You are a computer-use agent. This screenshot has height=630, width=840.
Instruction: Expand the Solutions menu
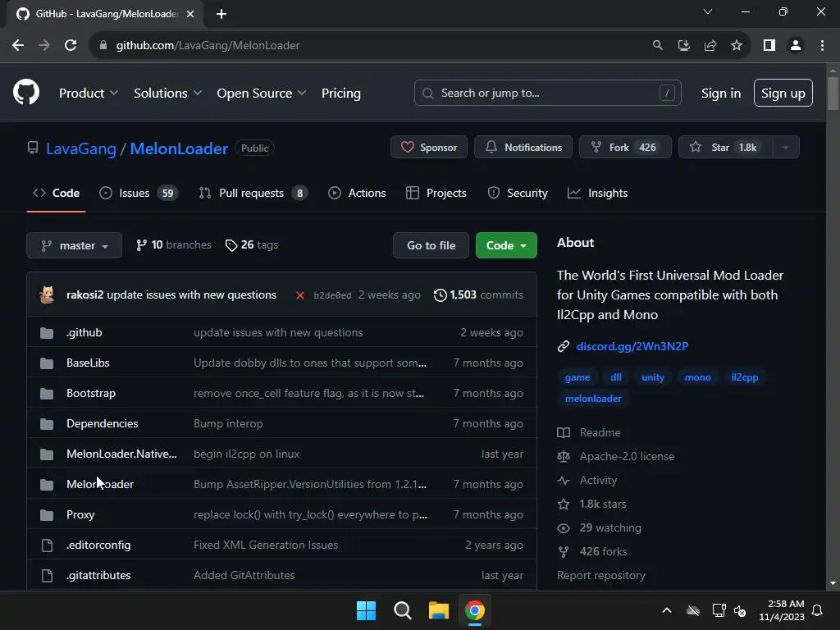pyautogui.click(x=167, y=94)
